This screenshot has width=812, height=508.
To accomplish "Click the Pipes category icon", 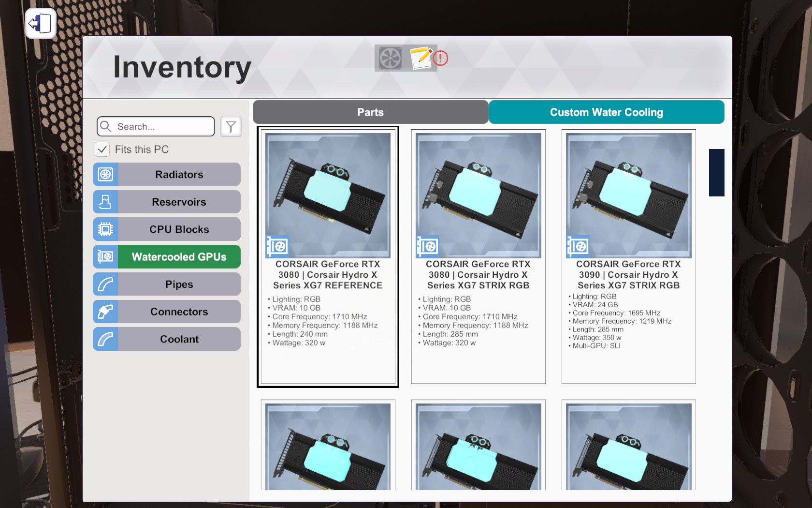I will [x=105, y=284].
